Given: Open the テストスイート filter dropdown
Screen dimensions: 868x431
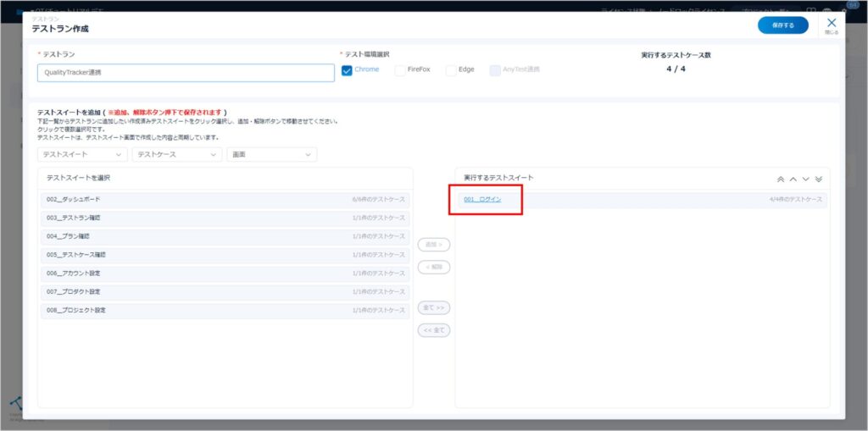Looking at the screenshot, I should point(82,154).
